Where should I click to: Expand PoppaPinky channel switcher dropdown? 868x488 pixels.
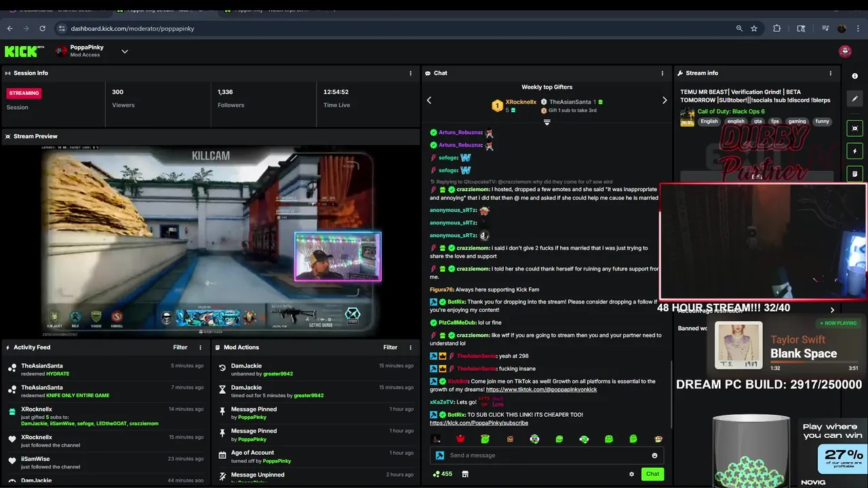[x=125, y=52]
